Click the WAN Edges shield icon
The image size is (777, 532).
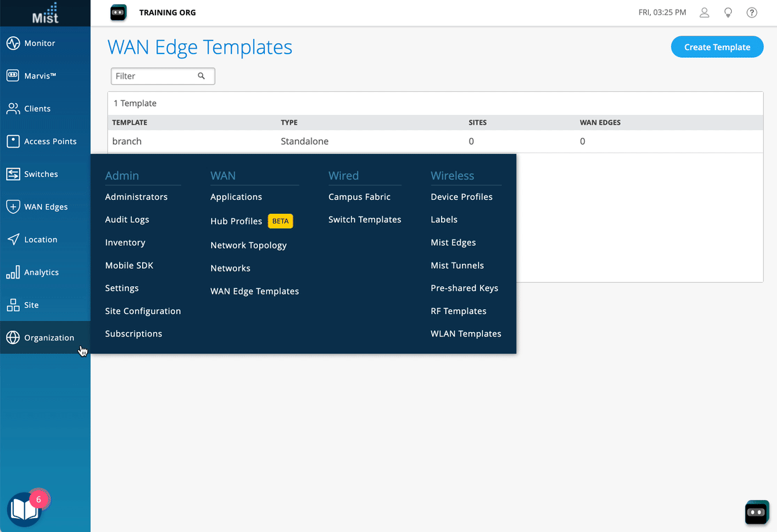coord(13,207)
